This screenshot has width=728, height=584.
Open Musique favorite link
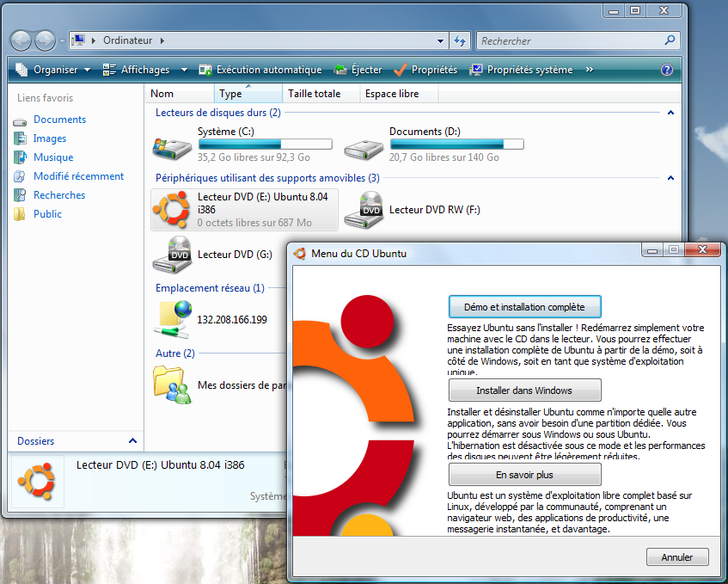tap(53, 157)
